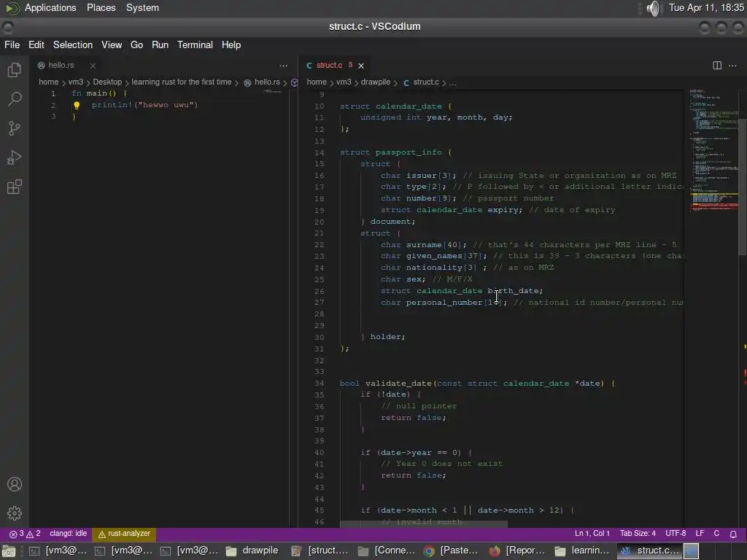Place cursor on 'bool validate_date' line

[477, 384]
